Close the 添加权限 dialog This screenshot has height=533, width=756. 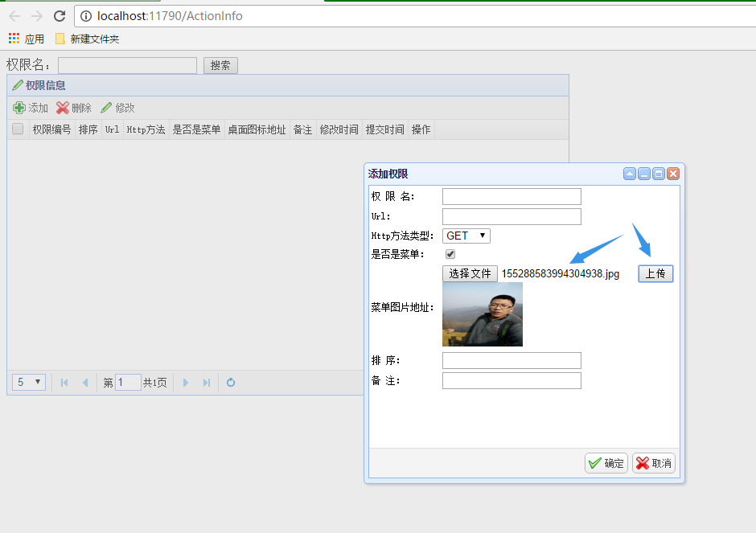pyautogui.click(x=673, y=174)
